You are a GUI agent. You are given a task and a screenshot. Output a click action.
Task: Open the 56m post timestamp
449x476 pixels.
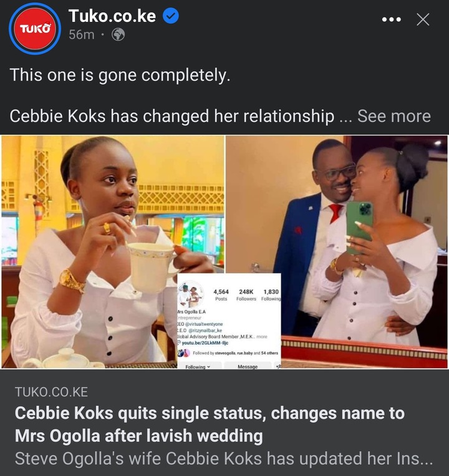click(x=81, y=34)
